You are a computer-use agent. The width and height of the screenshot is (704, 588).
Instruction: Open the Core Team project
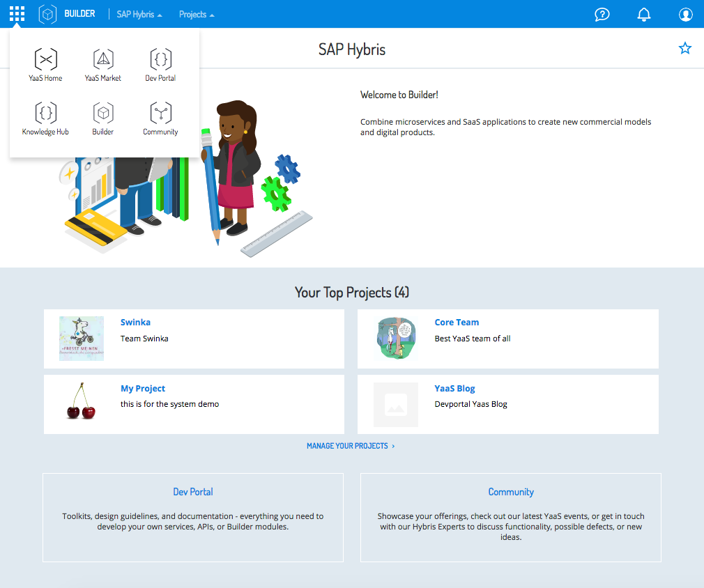(x=457, y=323)
